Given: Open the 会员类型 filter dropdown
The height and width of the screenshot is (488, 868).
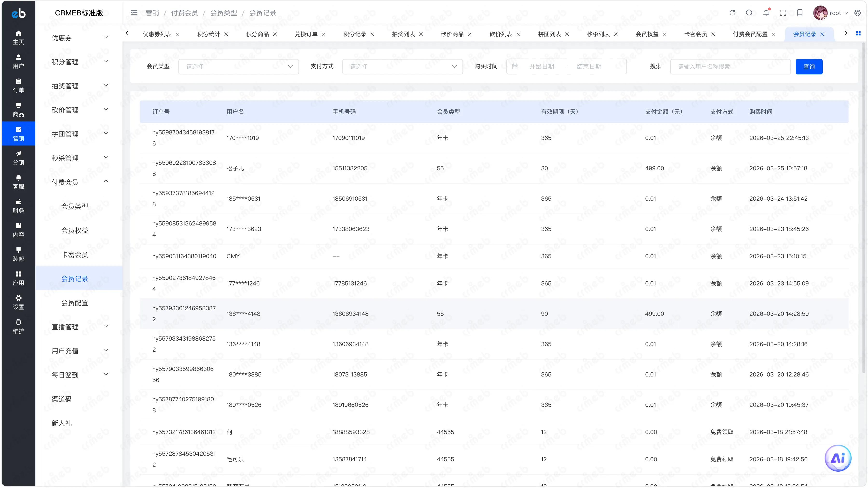Looking at the screenshot, I should (238, 67).
